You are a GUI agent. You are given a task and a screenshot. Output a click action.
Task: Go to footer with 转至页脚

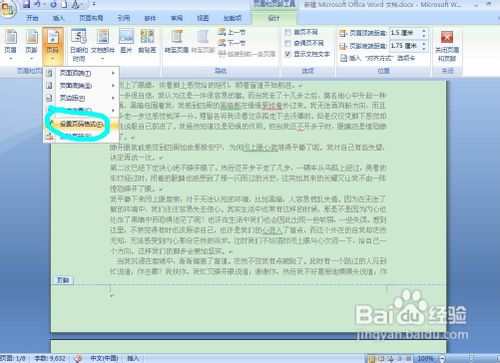(x=203, y=42)
